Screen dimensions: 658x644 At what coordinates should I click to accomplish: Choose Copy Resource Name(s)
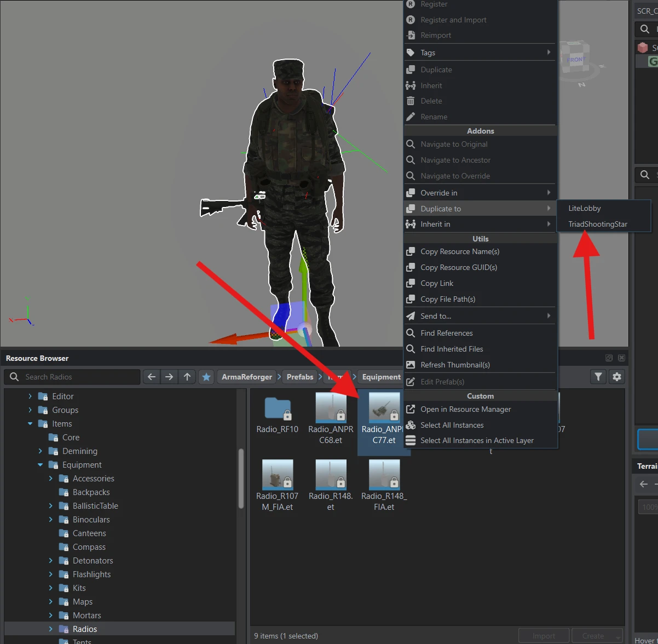point(480,251)
